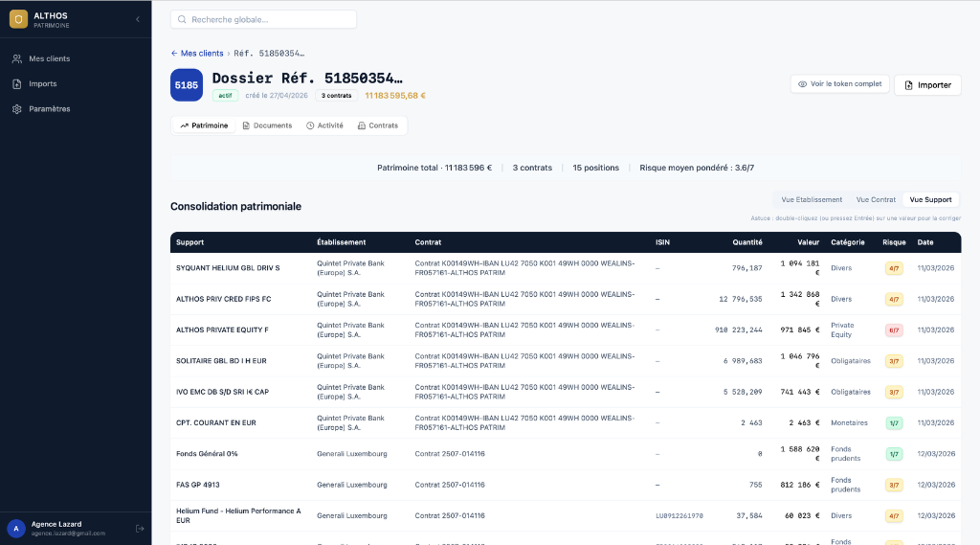This screenshot has width=980, height=545.
Task: Select Vue Contrat view
Action: 876,199
